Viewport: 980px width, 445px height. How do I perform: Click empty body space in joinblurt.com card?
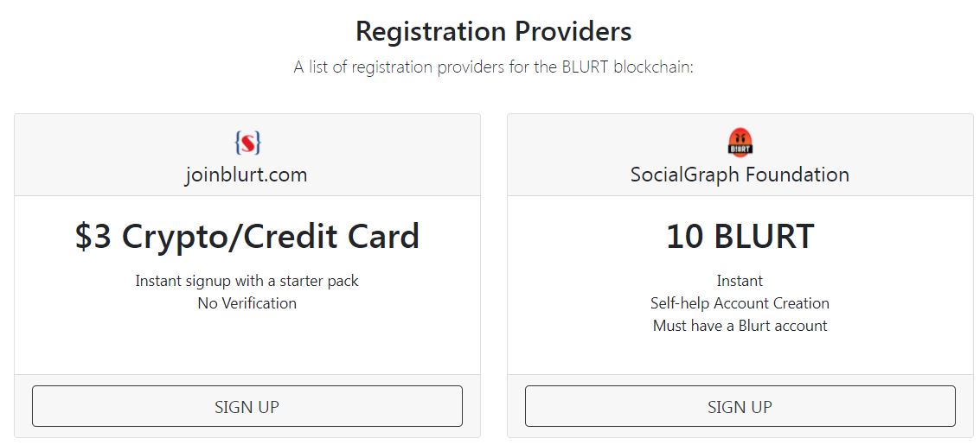(247, 346)
